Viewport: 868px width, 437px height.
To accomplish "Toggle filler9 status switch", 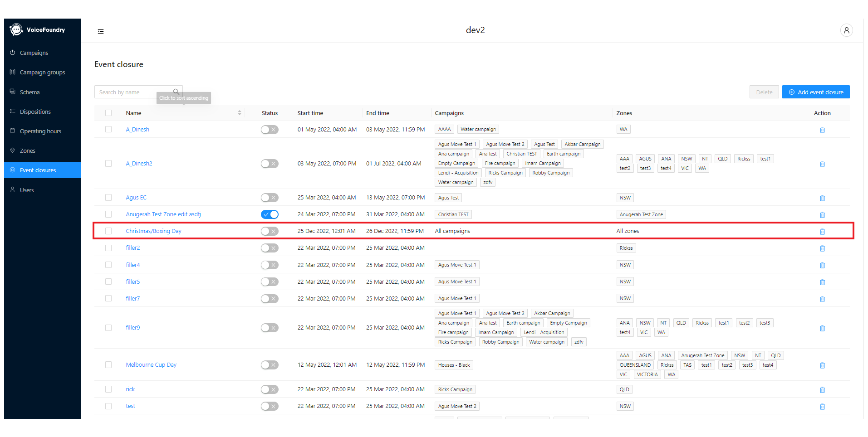I will tap(270, 328).
